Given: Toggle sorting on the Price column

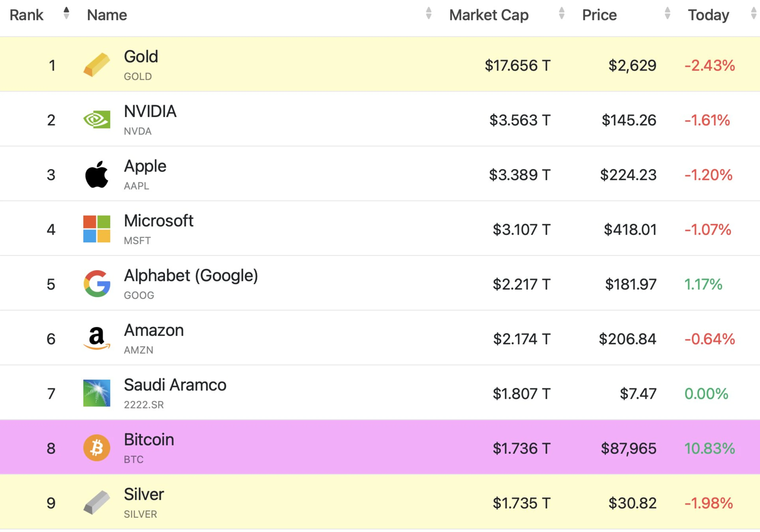Looking at the screenshot, I should [x=667, y=15].
